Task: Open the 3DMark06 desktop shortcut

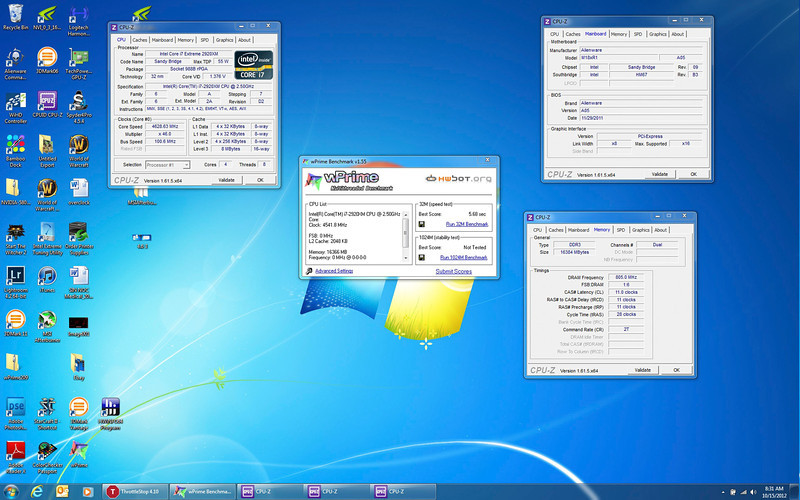Action: tap(47, 60)
